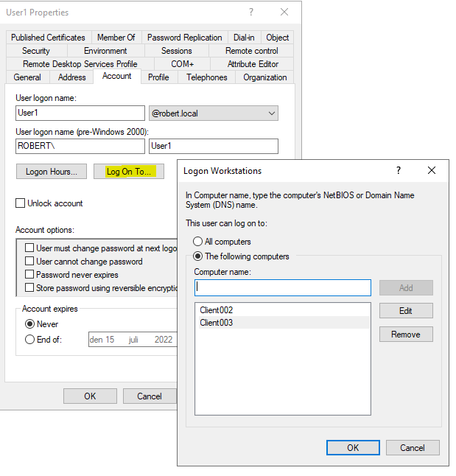456x476 pixels.
Task: Close the Logon Workstations dialog
Action: tap(432, 170)
